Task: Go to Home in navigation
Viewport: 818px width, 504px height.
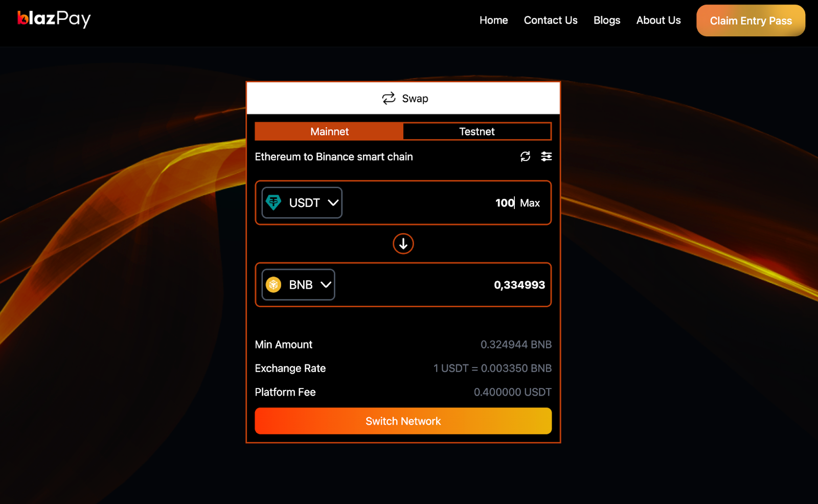Action: (x=493, y=20)
